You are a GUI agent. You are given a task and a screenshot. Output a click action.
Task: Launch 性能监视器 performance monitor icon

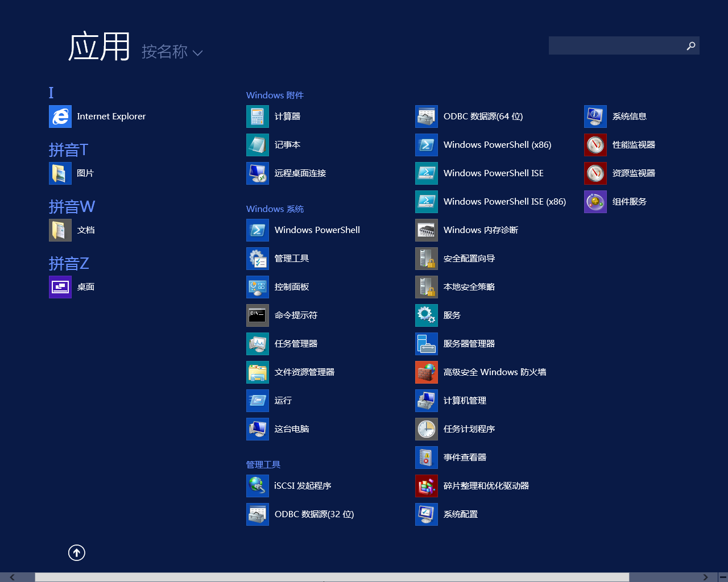595,145
